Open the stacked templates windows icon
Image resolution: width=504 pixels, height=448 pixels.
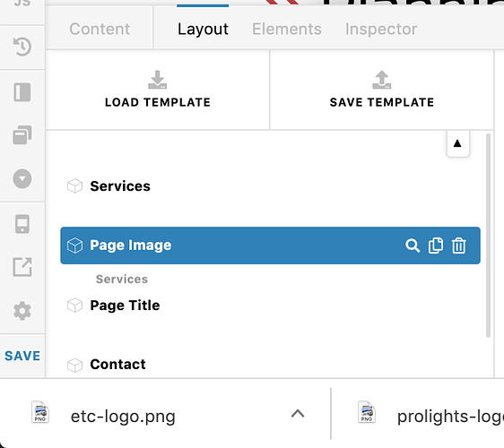(x=22, y=135)
